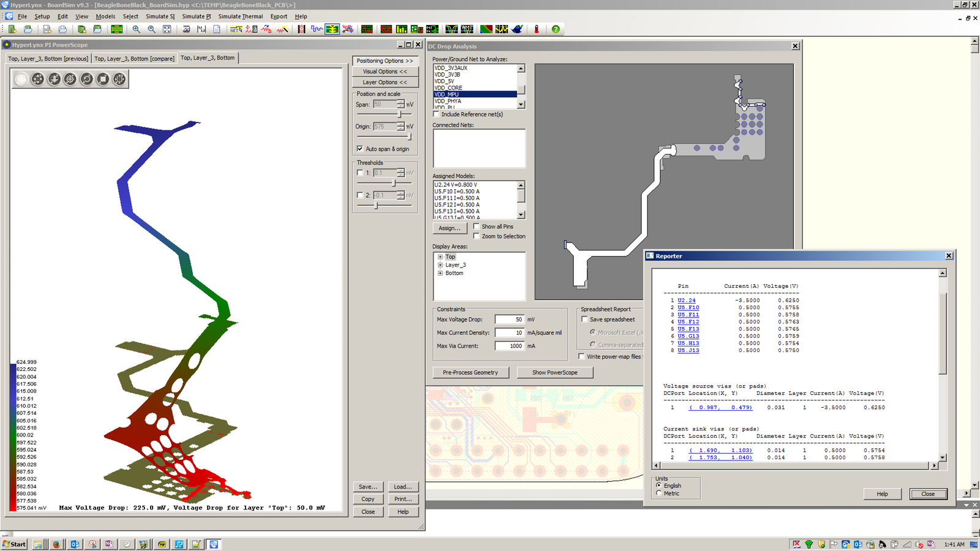
Task: Open the Simulate PI menu
Action: [197, 17]
